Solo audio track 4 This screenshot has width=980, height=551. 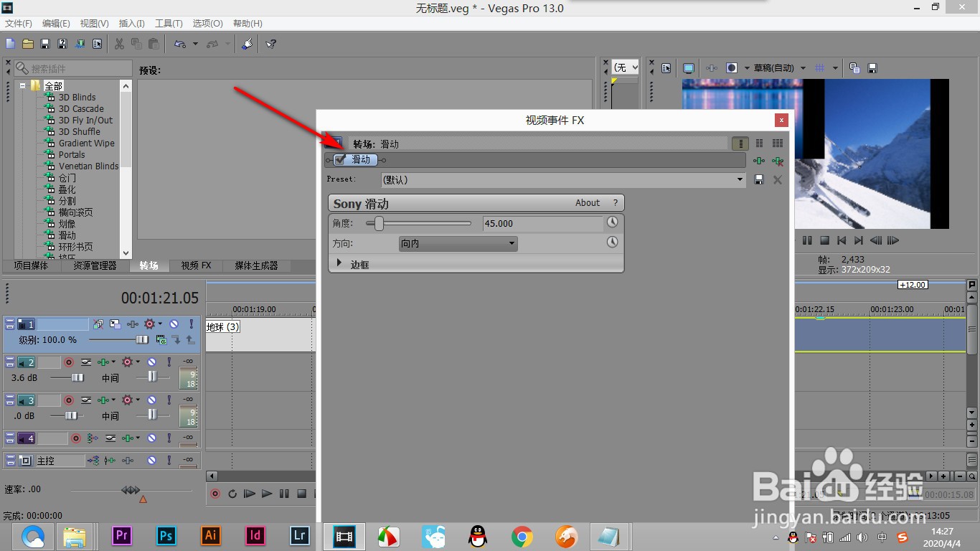pyautogui.click(x=169, y=438)
